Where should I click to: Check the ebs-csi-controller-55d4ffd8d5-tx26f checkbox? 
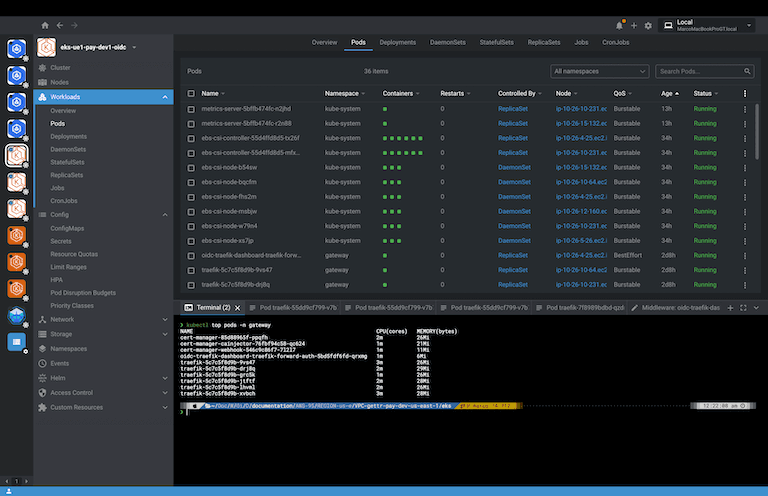click(191, 139)
